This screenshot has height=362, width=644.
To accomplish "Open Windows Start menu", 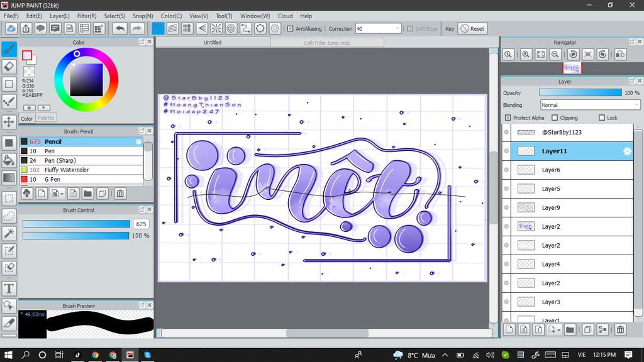I will (x=8, y=354).
